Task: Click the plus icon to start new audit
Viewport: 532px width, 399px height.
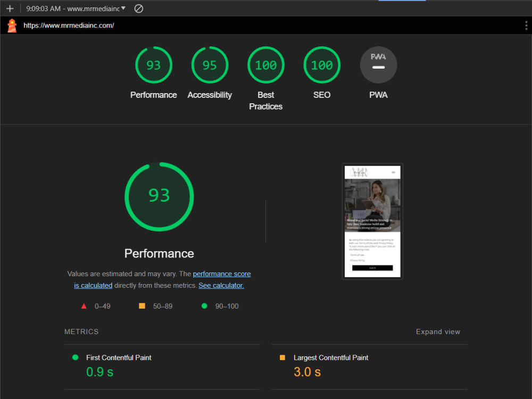Action: [x=10, y=9]
